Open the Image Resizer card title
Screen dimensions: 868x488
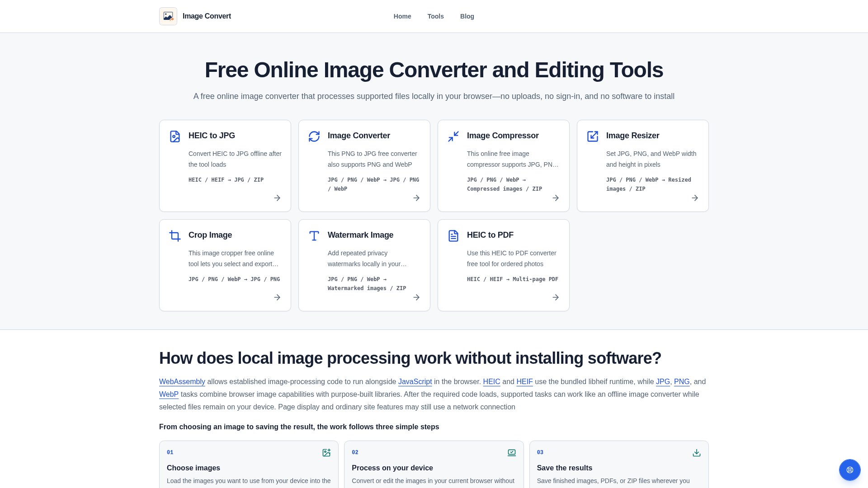coord(632,136)
